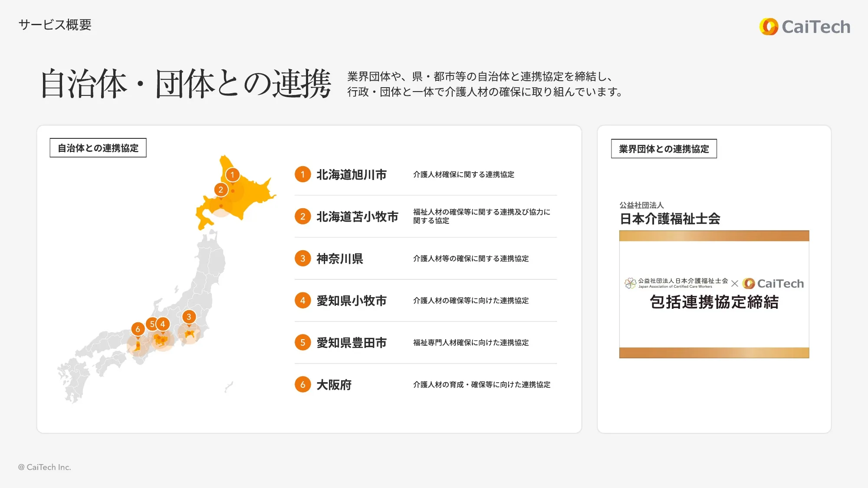Click list badge 6 beside 大阪府
The image size is (868, 488).
(x=303, y=385)
